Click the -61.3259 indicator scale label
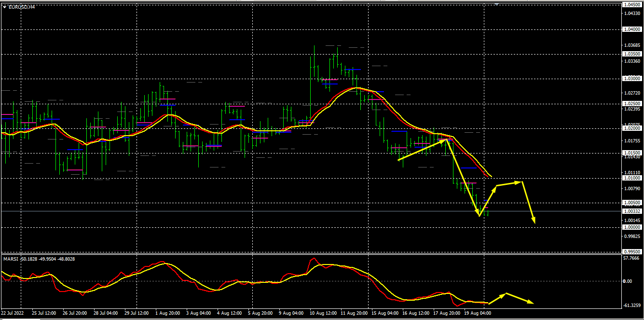644x320 pixels. (x=631, y=306)
